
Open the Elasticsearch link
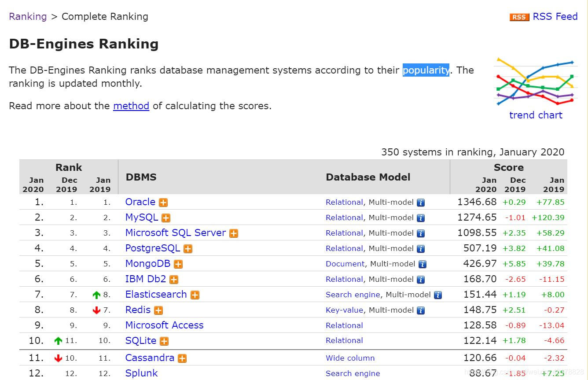156,294
